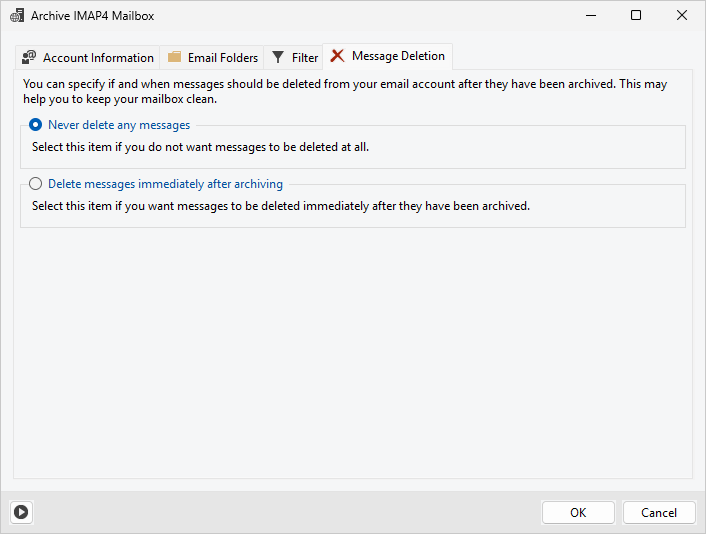Click the mailbox app icon in title bar
Screen dimensions: 706x534
click(17, 16)
